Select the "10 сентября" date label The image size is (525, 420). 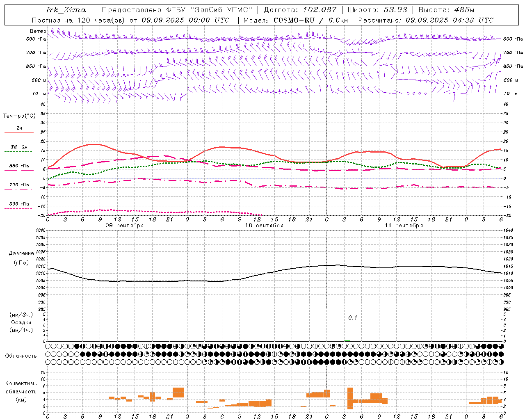(x=264, y=226)
